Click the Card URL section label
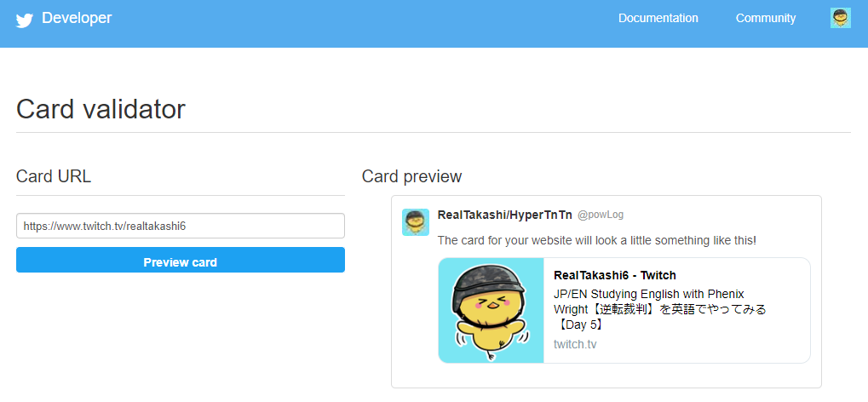This screenshot has width=868, height=402. [x=54, y=176]
